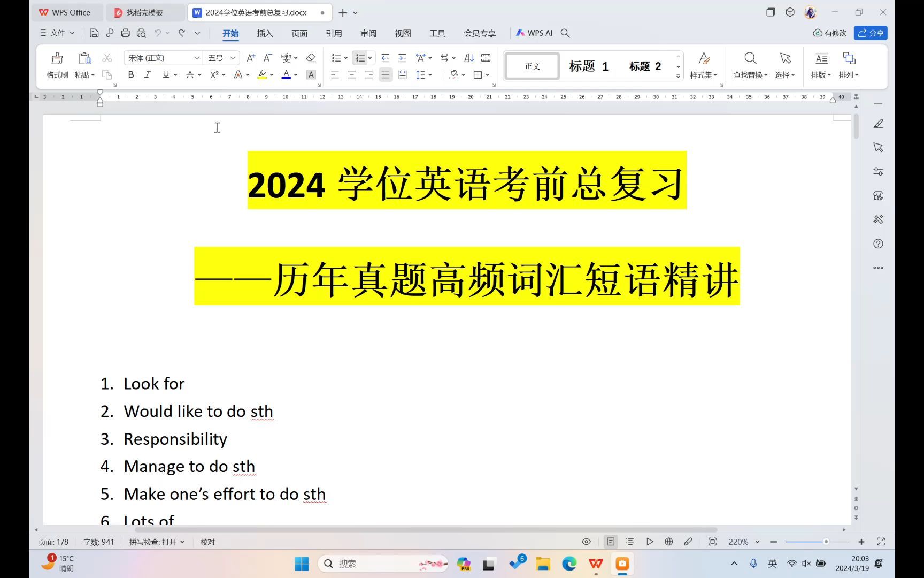Click the Format Painter (格式刷) icon

pyautogui.click(x=57, y=58)
